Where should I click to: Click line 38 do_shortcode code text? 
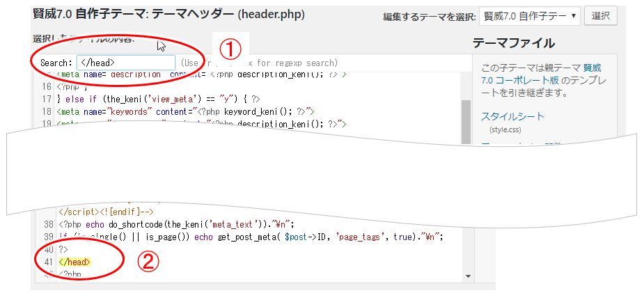[x=177, y=225]
